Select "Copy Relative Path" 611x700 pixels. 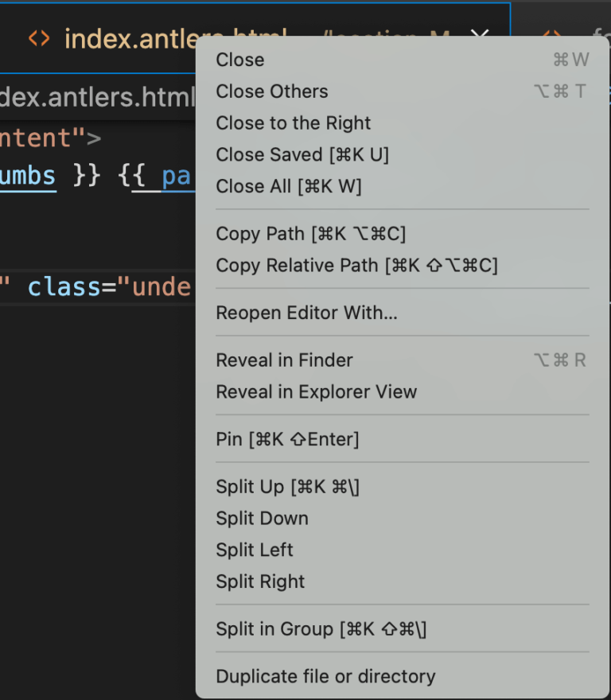point(356,265)
